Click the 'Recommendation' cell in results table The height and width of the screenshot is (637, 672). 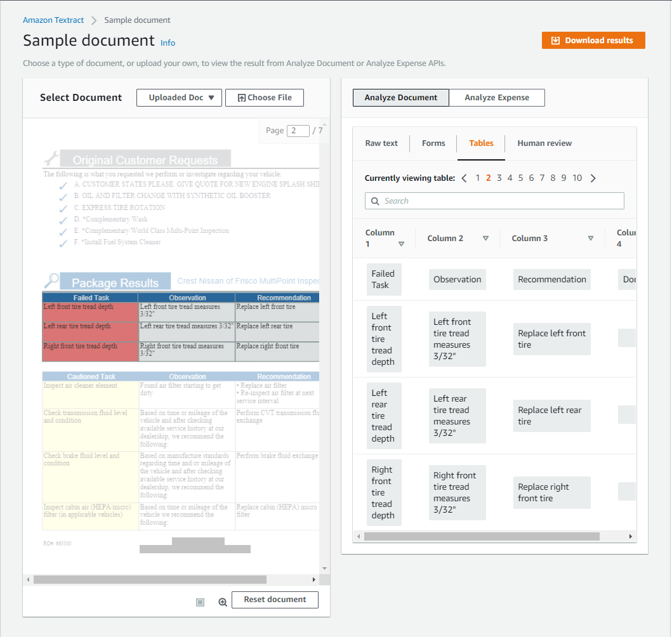[x=552, y=279]
